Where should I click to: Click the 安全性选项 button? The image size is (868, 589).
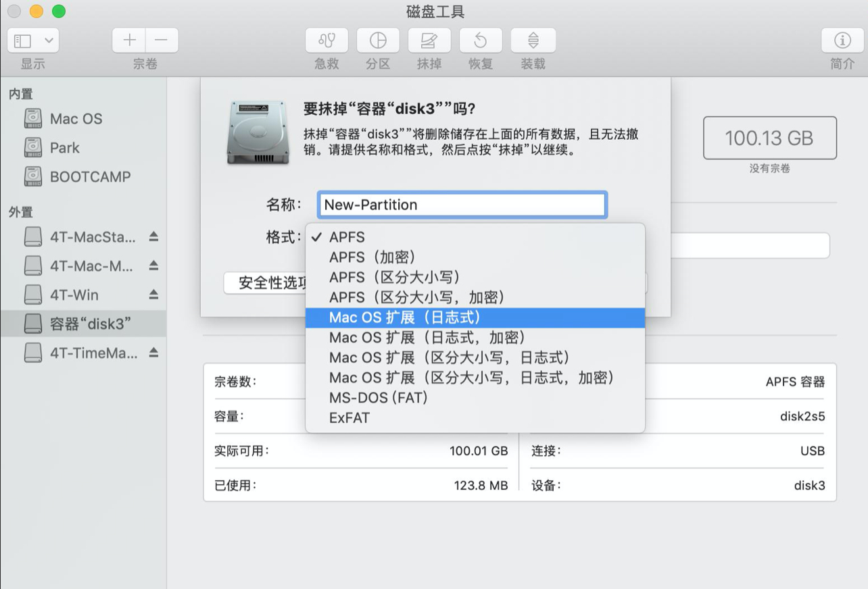(272, 283)
